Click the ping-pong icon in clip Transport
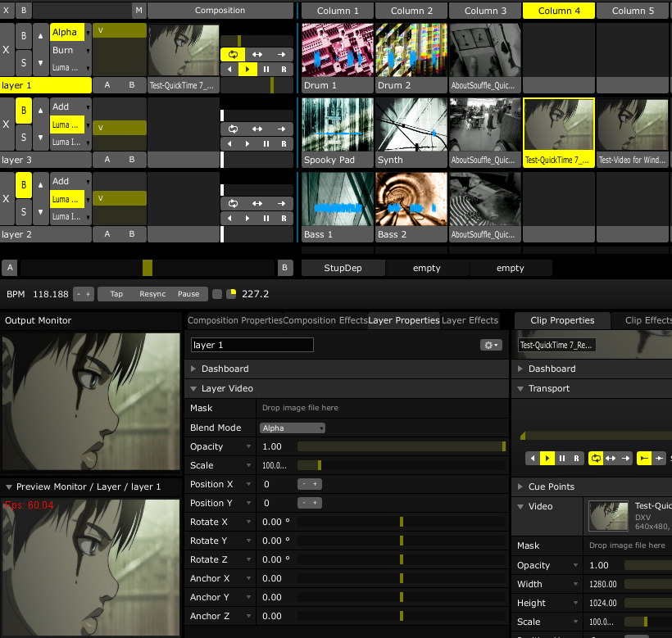The image size is (672, 638). tap(611, 458)
